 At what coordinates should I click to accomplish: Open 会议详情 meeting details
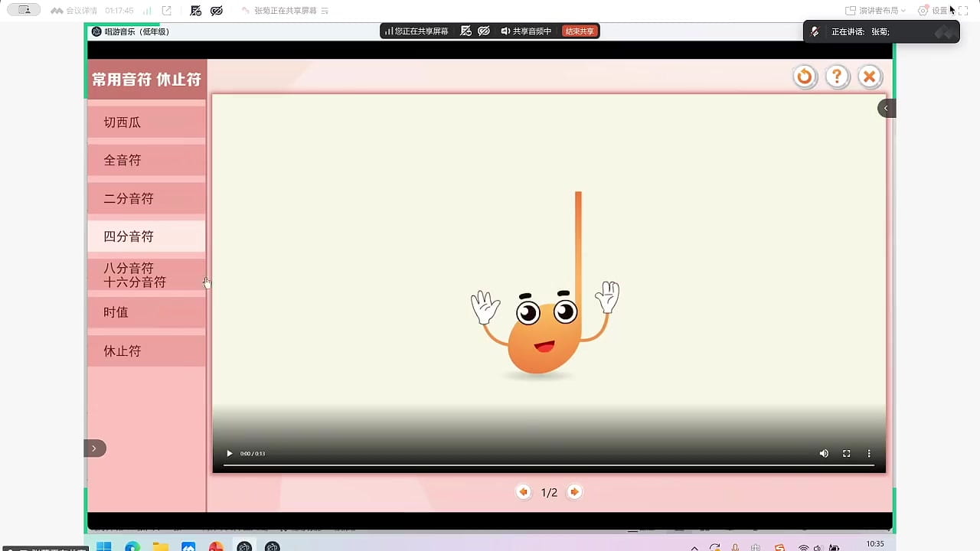coord(74,11)
